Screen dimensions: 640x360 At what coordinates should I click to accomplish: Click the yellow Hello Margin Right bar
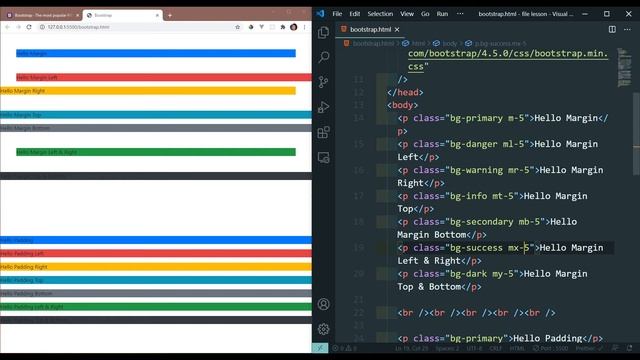(x=148, y=91)
